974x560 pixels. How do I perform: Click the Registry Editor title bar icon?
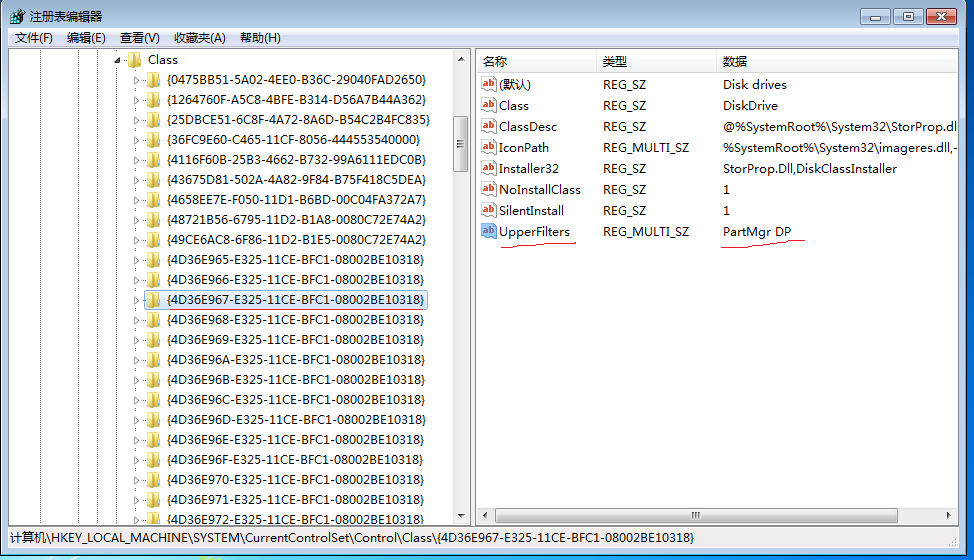click(x=17, y=16)
